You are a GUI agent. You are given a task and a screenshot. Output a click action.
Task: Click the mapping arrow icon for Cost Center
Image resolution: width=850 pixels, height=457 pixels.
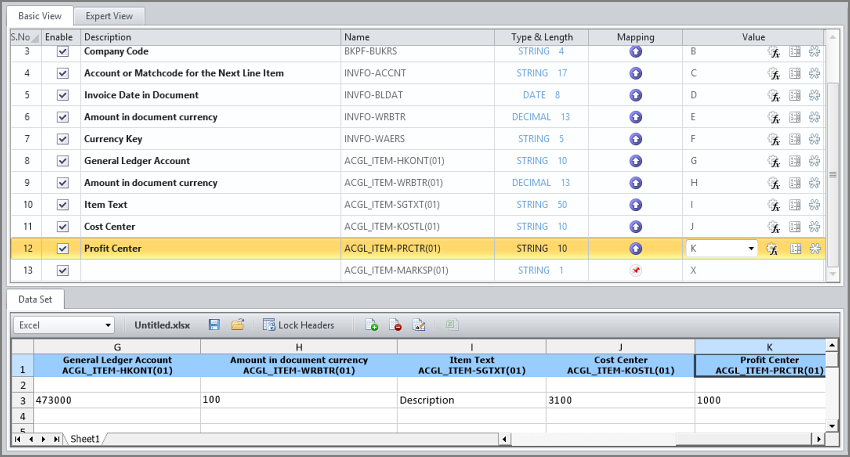coord(635,227)
